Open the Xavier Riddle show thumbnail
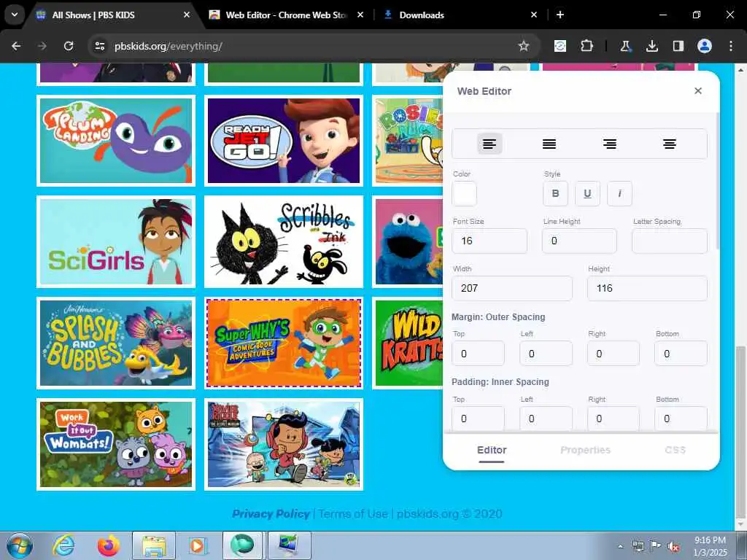 click(284, 444)
